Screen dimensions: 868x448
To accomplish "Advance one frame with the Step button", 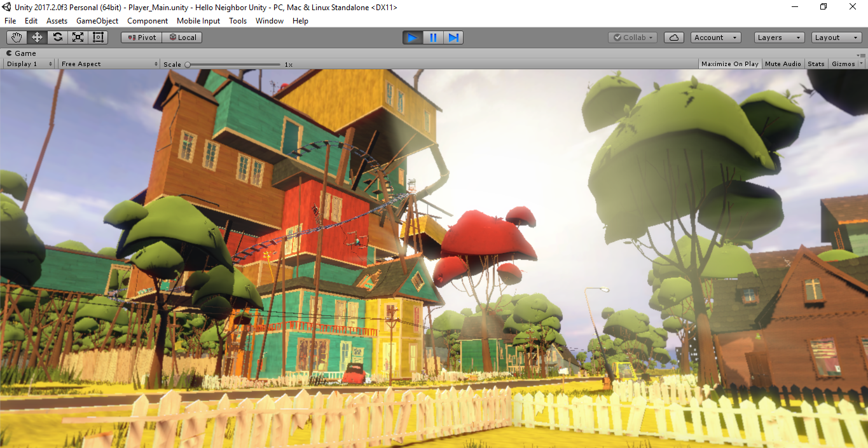I will tap(453, 37).
